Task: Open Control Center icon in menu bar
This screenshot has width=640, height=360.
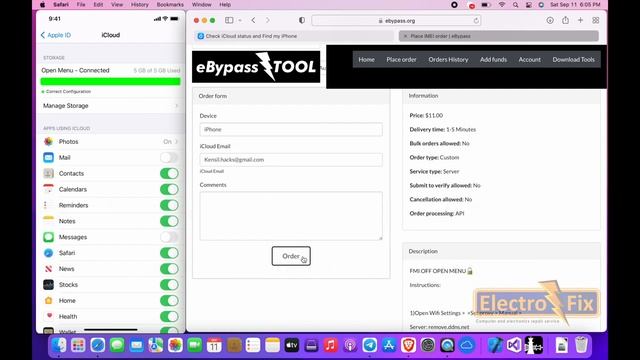Action: pyautogui.click(x=529, y=5)
